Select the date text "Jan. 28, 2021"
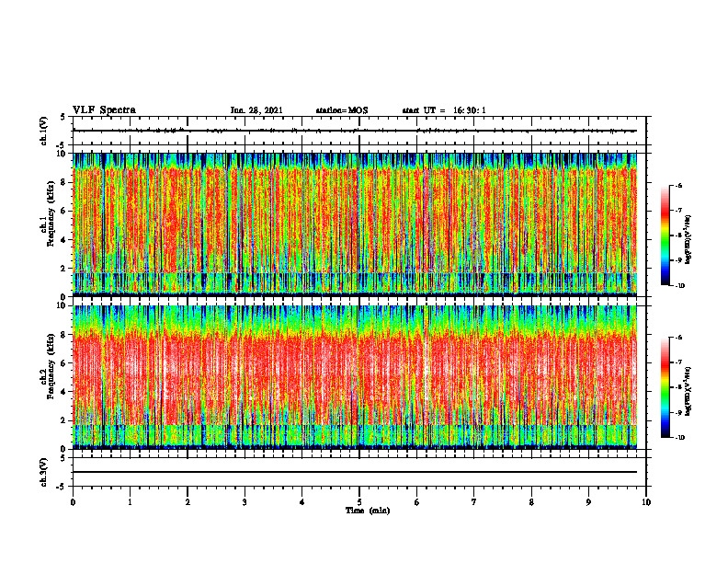The image size is (728, 563). tap(256, 110)
